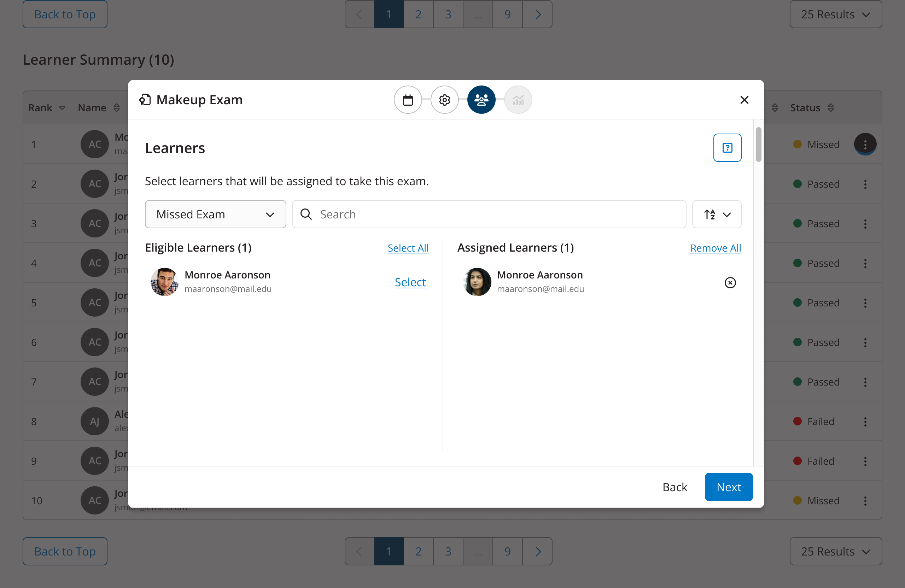Open the exam settings gear step
The width and height of the screenshot is (905, 588).
click(444, 100)
